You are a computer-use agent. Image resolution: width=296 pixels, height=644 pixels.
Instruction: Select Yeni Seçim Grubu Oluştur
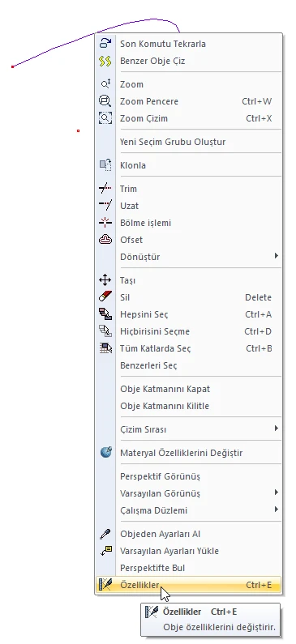click(189, 142)
